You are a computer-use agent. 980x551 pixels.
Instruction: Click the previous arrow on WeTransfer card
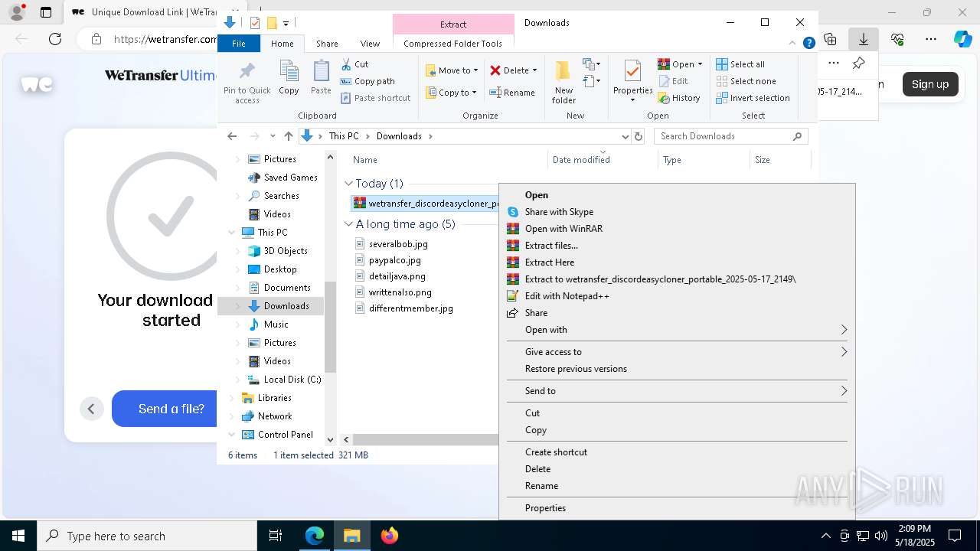point(91,409)
